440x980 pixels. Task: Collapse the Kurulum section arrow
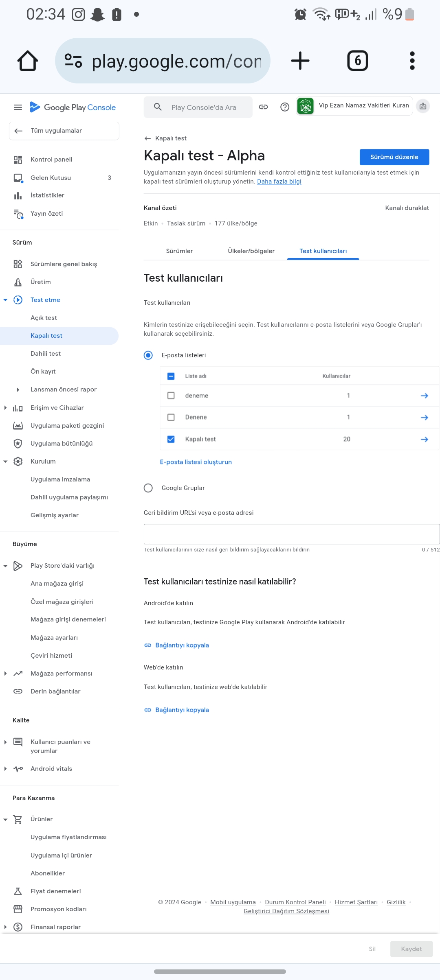click(x=5, y=462)
